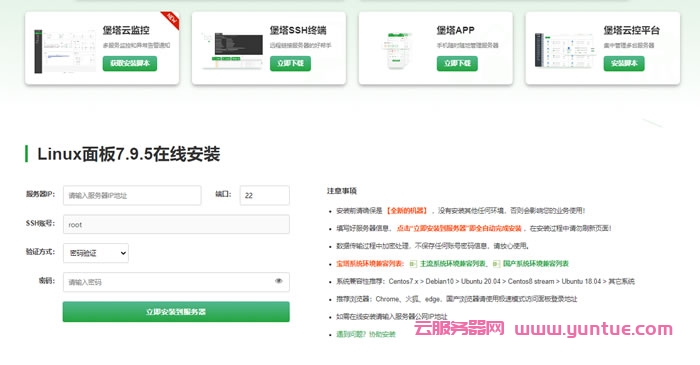Click the 注意事项 heading

tap(342, 191)
